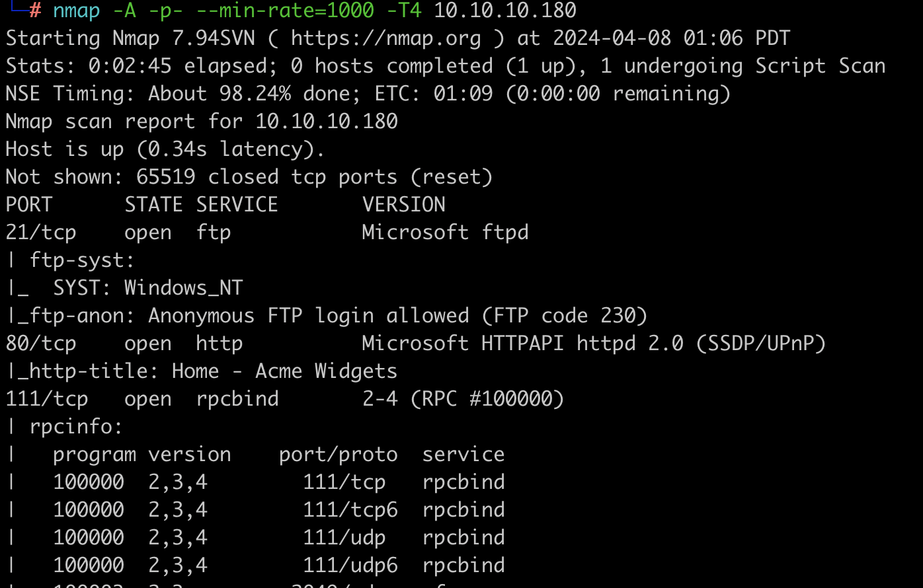Click the Not shown closed tcp ports line
The width and height of the screenshot is (923, 588).
tap(249, 177)
